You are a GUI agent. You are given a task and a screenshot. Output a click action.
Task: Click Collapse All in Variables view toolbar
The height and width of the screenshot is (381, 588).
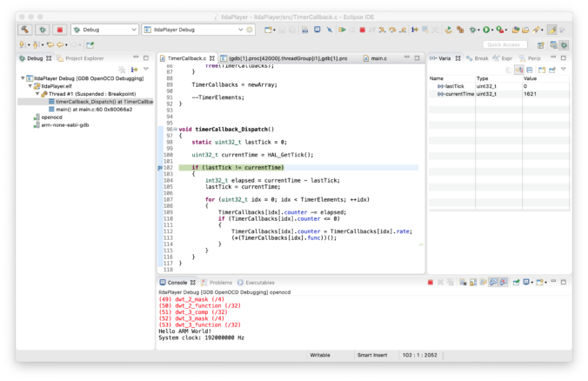(528, 69)
